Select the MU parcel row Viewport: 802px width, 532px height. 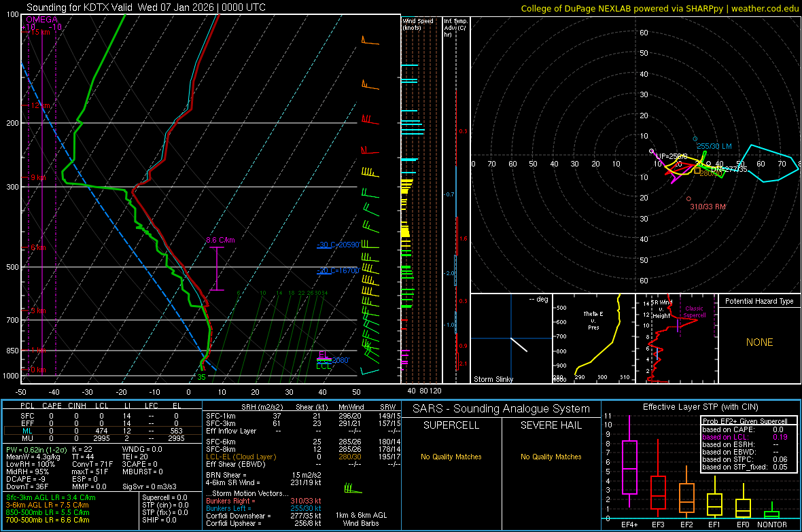click(103, 438)
